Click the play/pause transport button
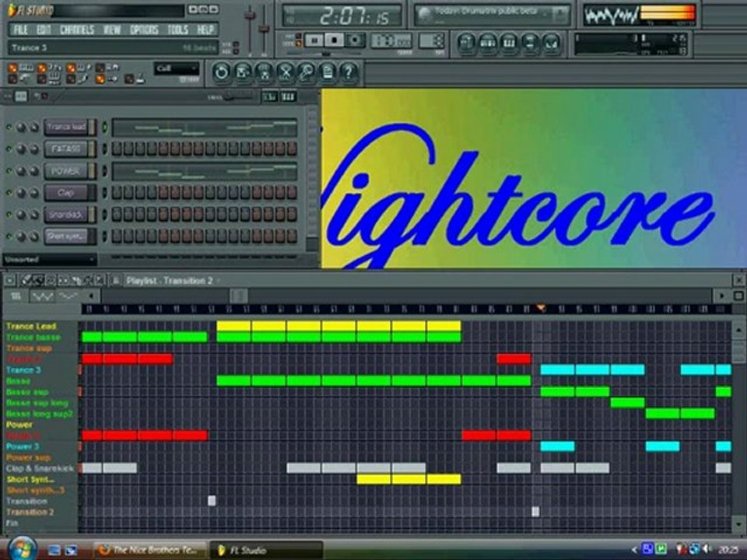Screen dimensions: 747x560 tap(314, 41)
